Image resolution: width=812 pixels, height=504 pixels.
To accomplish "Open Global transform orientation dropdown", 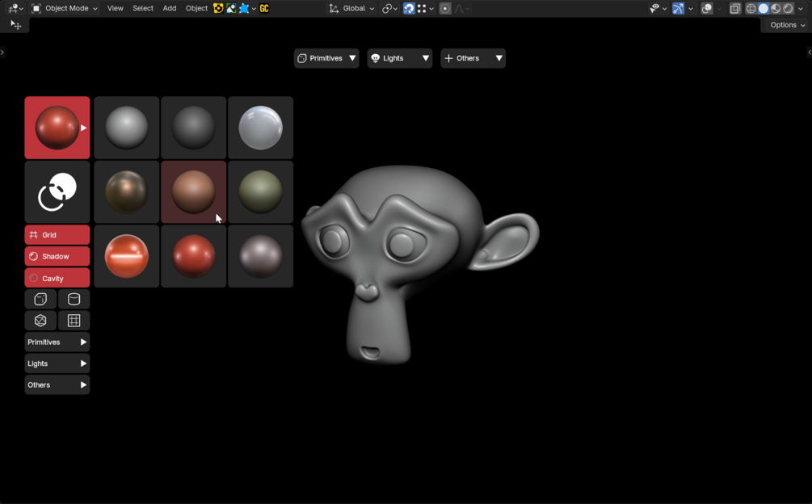I will tap(351, 8).
